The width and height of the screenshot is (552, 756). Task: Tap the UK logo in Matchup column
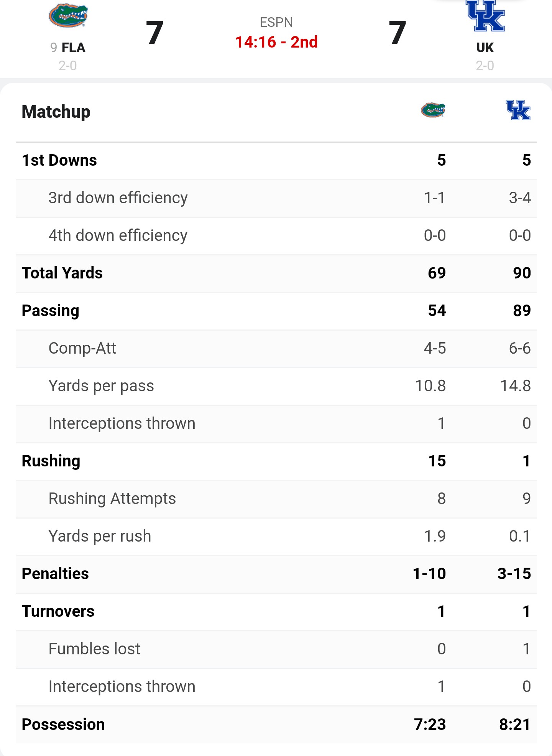pyautogui.click(x=518, y=110)
